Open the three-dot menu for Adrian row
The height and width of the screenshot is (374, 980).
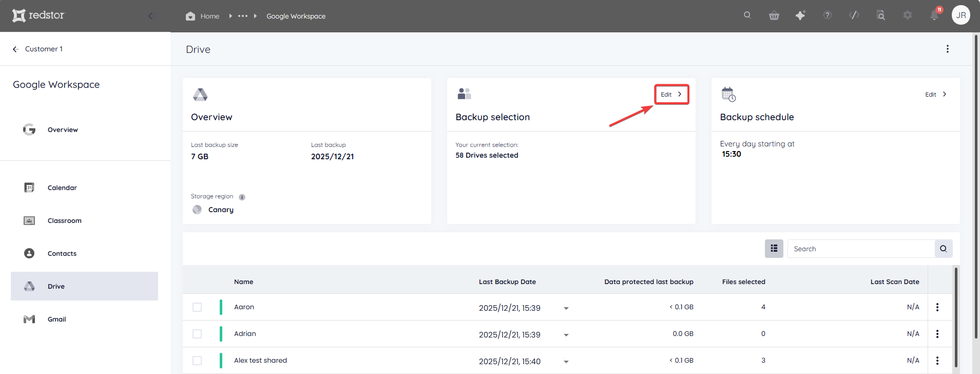[x=937, y=334]
